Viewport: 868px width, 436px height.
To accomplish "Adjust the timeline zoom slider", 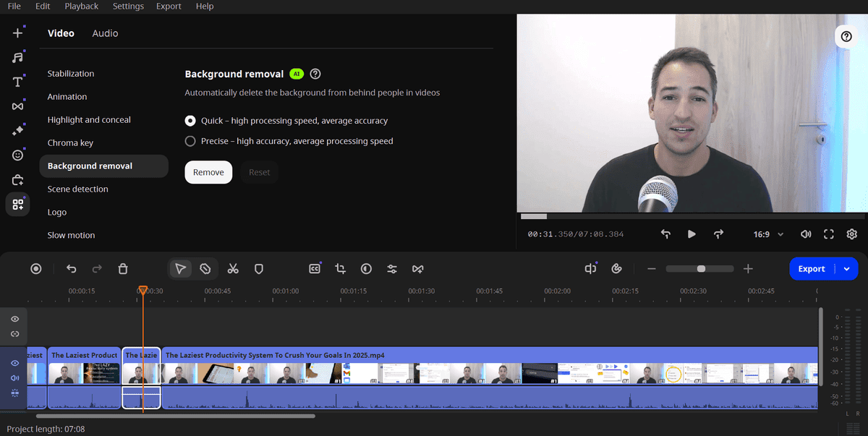I will click(x=700, y=269).
